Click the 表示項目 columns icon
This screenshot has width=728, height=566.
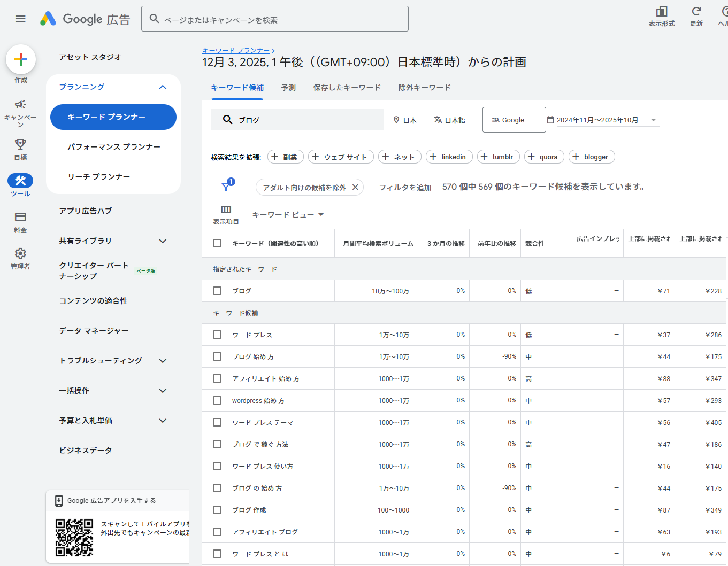[226, 210]
